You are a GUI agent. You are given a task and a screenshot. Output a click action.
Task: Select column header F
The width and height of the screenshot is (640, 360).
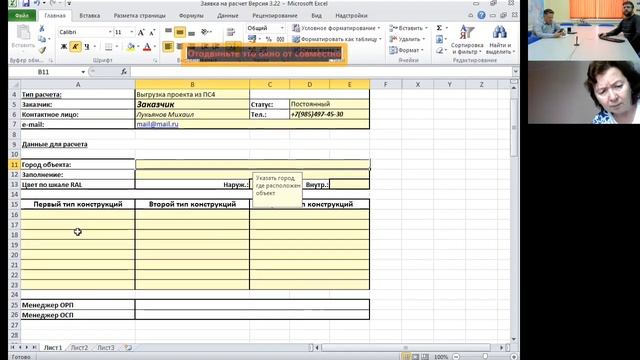385,84
